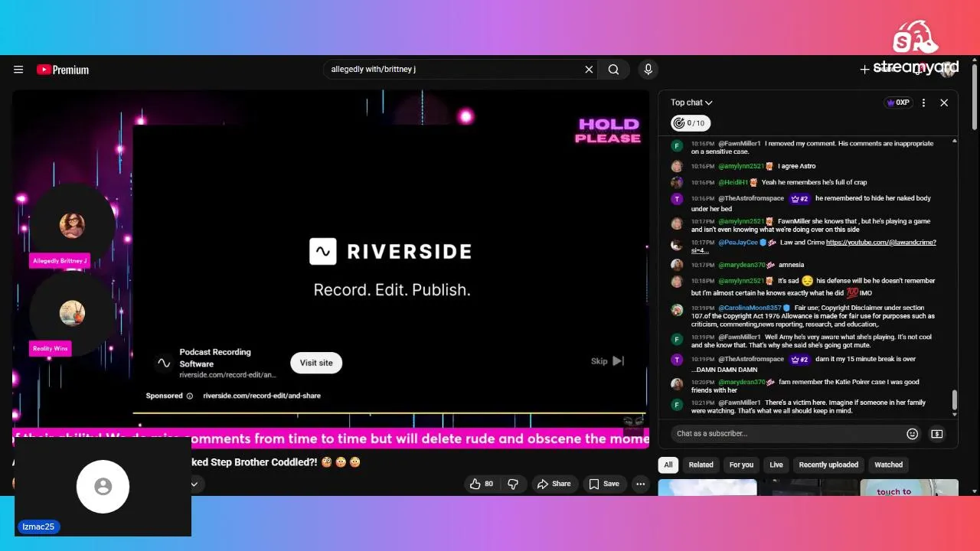Expand the Top chat dropdown
Image resolution: width=980 pixels, height=551 pixels.
(x=691, y=103)
